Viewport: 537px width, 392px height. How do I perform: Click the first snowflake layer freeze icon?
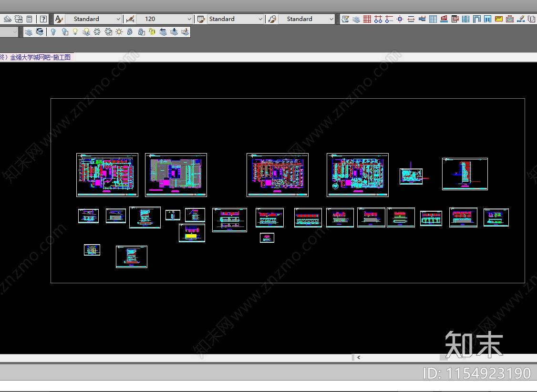(97, 32)
